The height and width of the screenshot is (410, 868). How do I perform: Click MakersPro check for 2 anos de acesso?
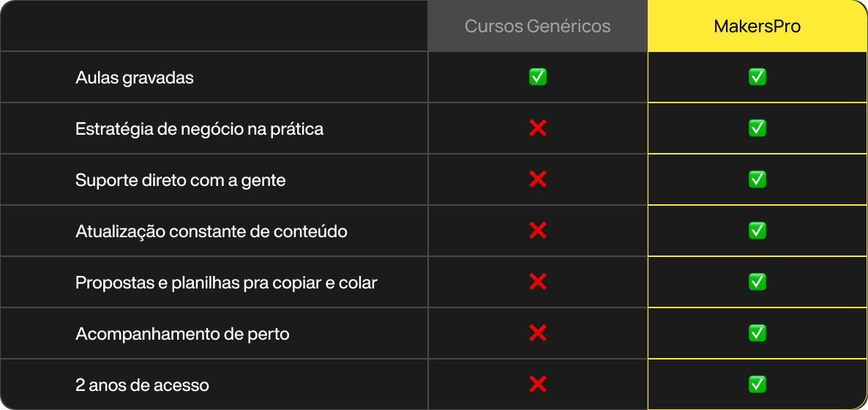coord(757,384)
